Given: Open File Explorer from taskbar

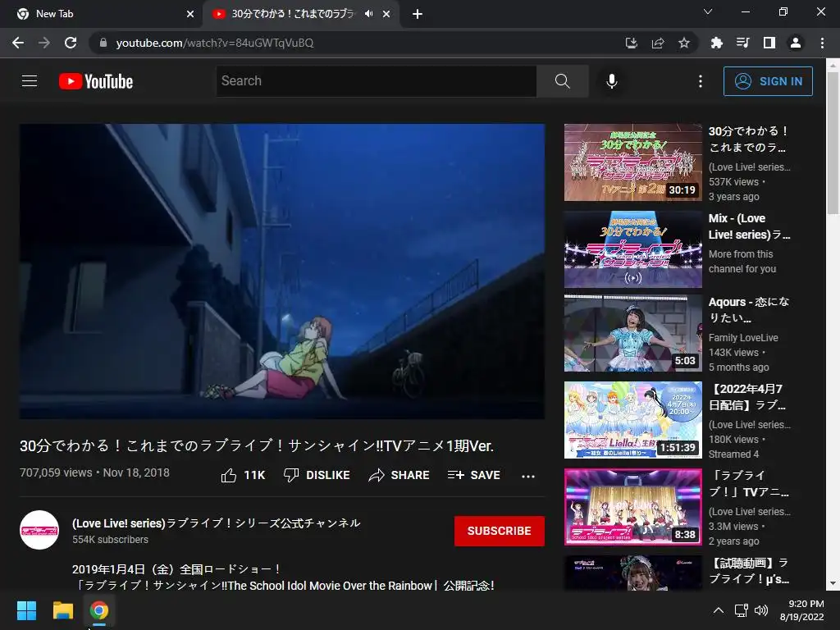Looking at the screenshot, I should coord(62,610).
